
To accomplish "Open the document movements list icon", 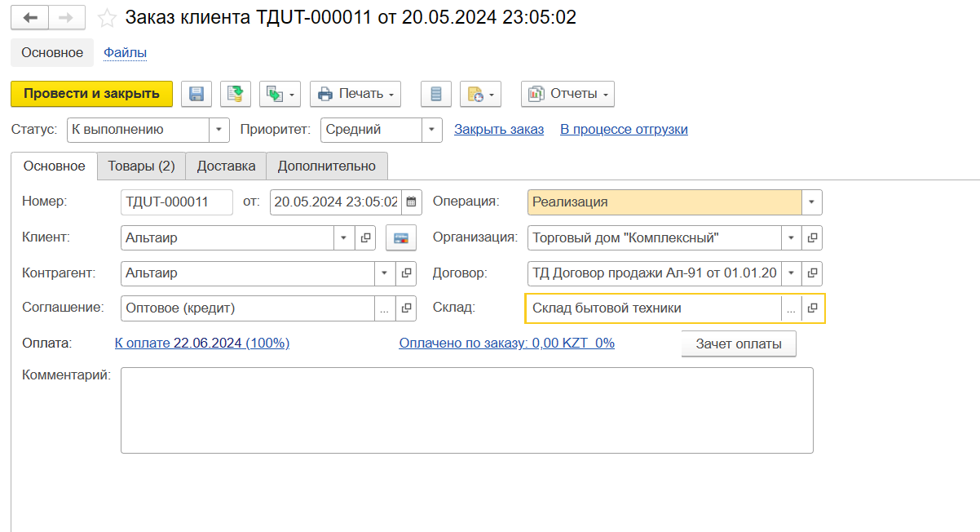I will tap(436, 94).
